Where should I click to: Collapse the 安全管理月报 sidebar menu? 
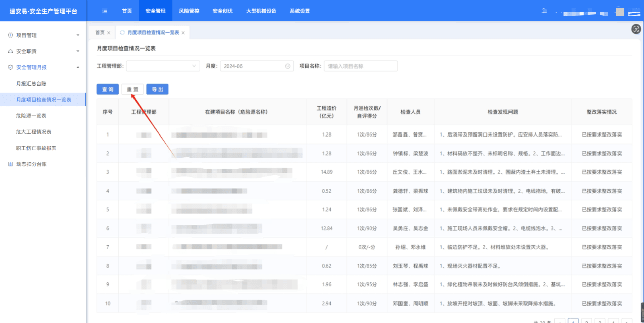[x=78, y=67]
